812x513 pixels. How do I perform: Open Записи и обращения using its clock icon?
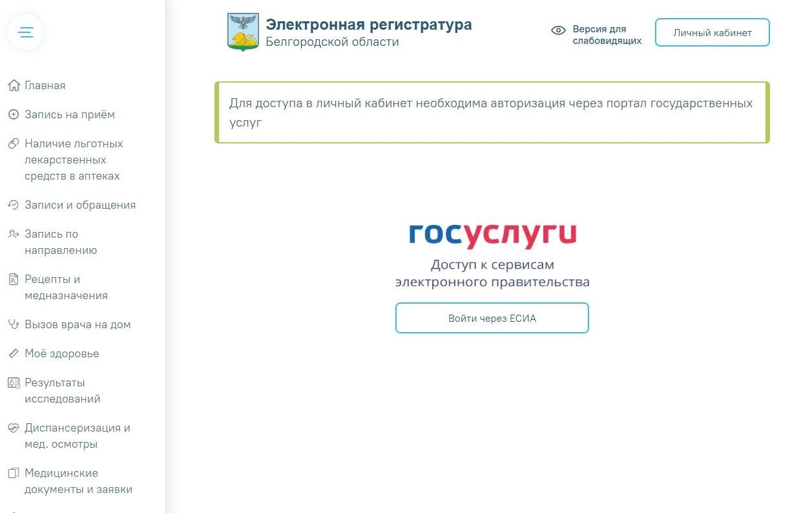tap(14, 204)
